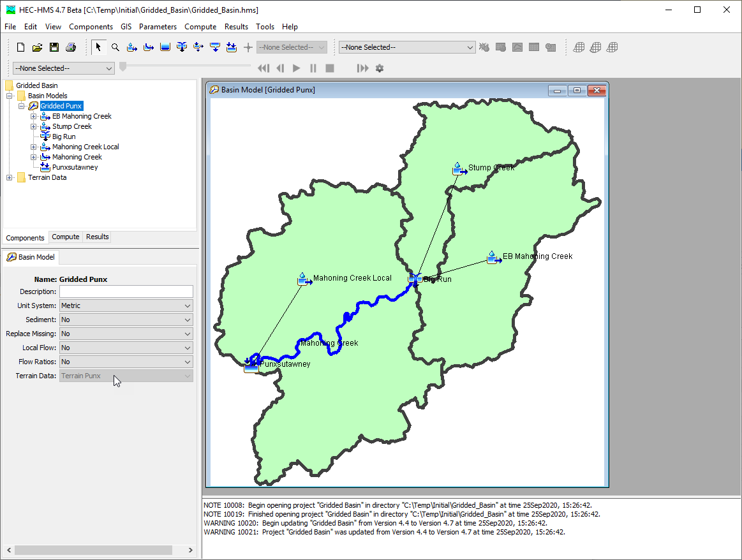
Task: Click the Description input field
Action: pos(126,291)
